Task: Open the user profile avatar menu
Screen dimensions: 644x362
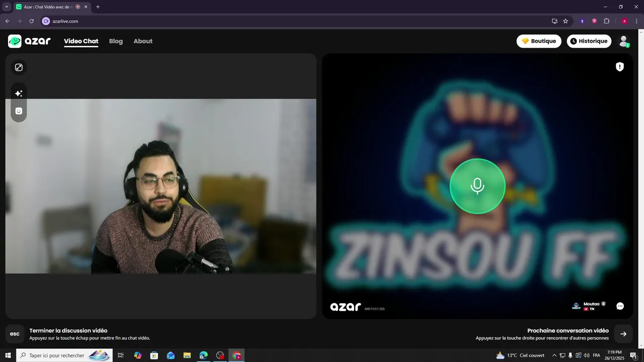Action: pyautogui.click(x=624, y=41)
